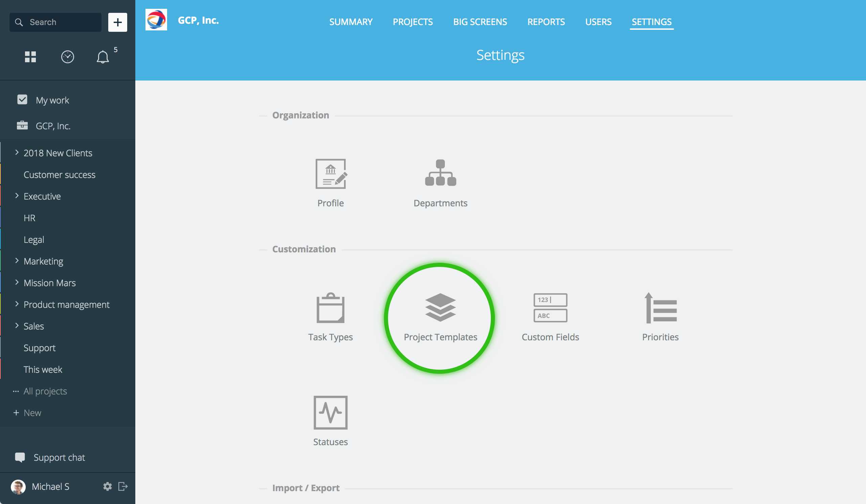The width and height of the screenshot is (866, 504).
Task: Click the clock time-tracking icon
Action: 67,57
